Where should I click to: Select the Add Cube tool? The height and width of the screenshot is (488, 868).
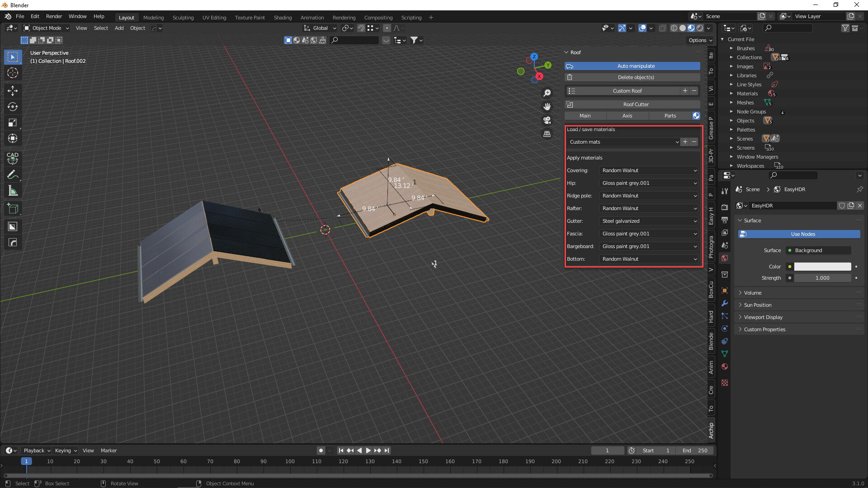pyautogui.click(x=13, y=208)
